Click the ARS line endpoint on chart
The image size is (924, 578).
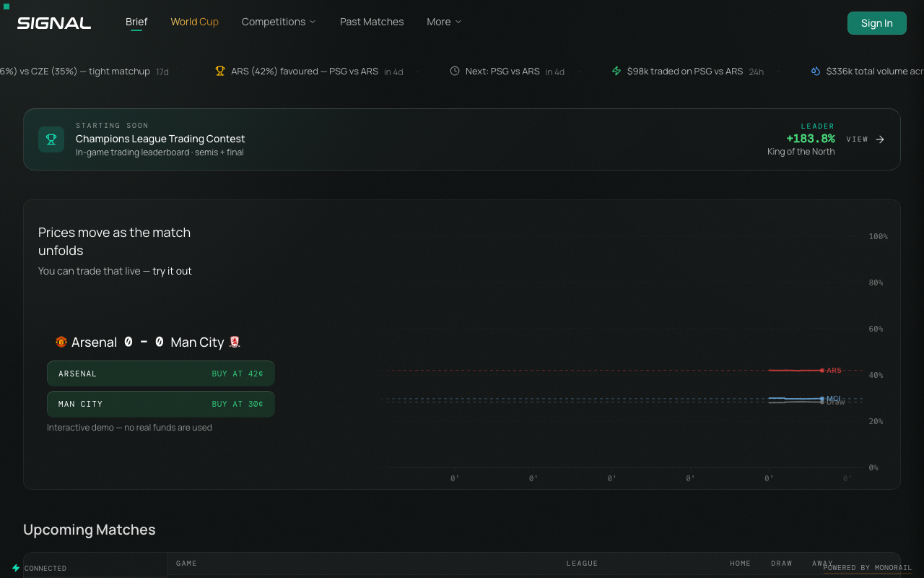tap(822, 371)
